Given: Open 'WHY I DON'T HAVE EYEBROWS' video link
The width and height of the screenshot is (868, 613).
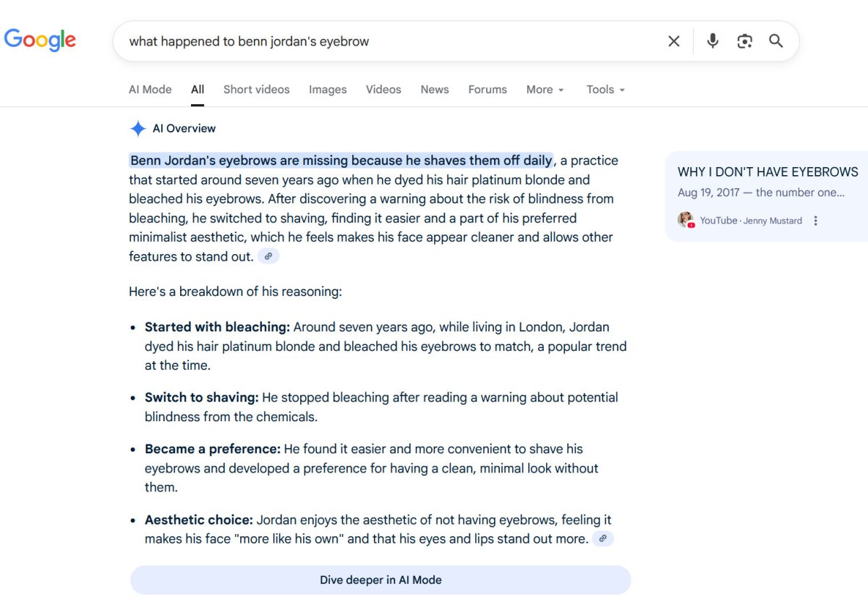Looking at the screenshot, I should (768, 172).
